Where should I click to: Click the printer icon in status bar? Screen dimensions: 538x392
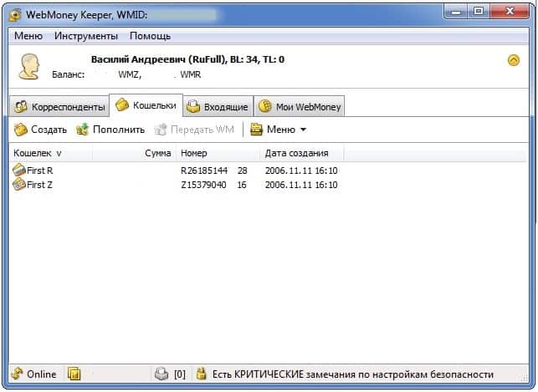(x=161, y=374)
